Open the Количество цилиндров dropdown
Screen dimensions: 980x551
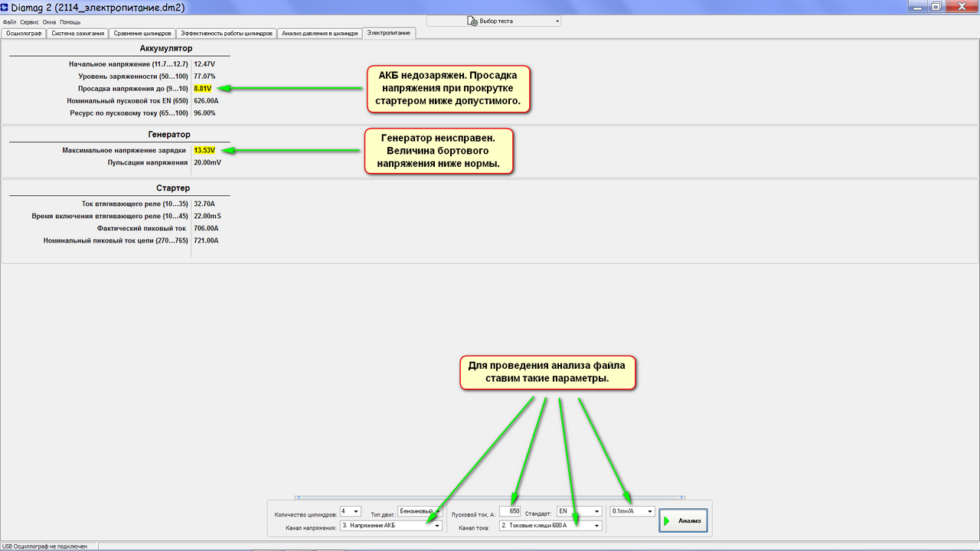tap(351, 511)
